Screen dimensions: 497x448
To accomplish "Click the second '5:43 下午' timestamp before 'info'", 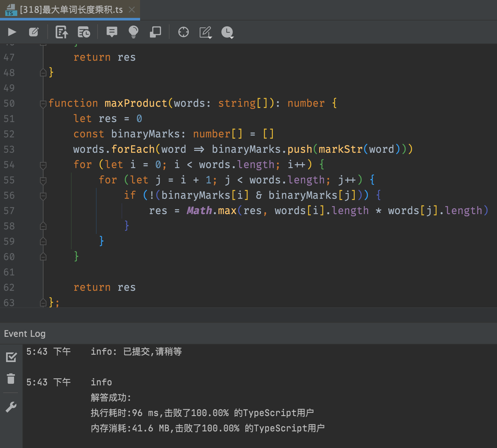I will coord(49,382).
